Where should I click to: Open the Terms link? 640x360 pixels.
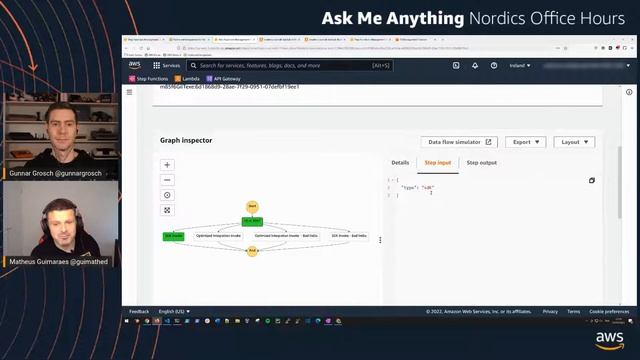573,311
